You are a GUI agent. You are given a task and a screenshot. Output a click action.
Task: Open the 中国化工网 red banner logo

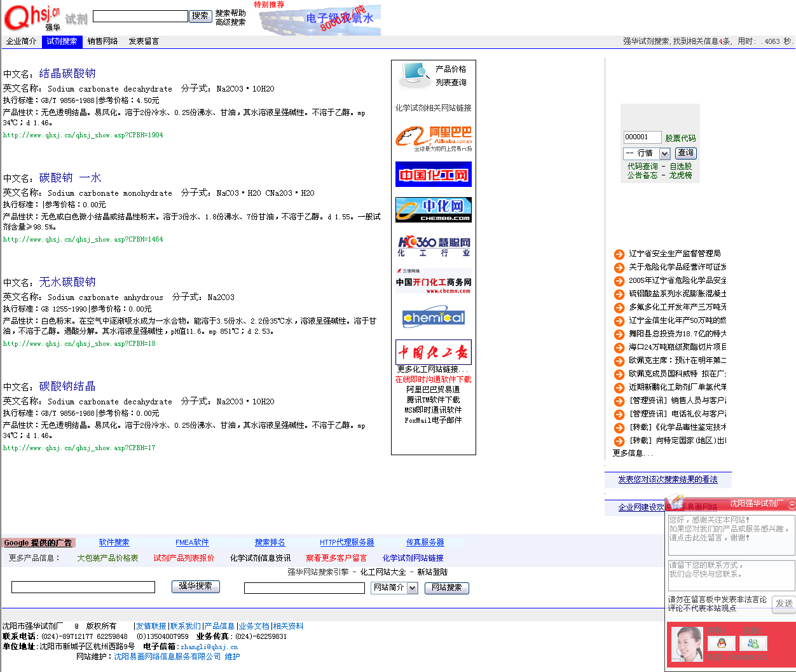click(433, 175)
